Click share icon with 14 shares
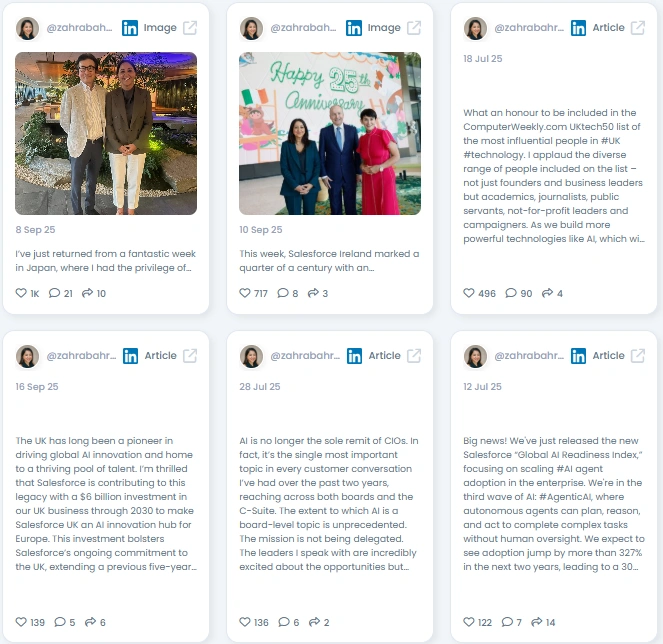Viewport: 663px width, 644px height. click(537, 622)
